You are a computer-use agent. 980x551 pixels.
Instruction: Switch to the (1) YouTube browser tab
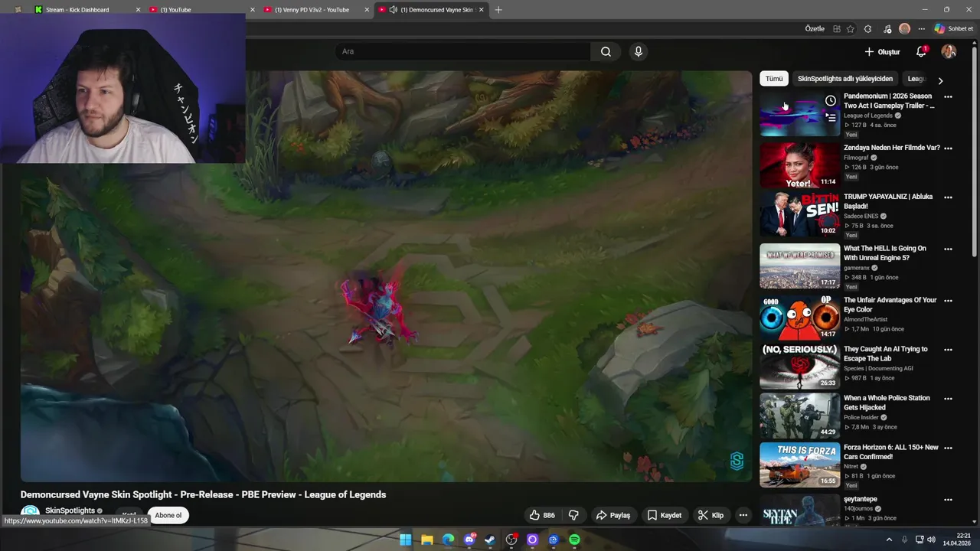pos(201,10)
